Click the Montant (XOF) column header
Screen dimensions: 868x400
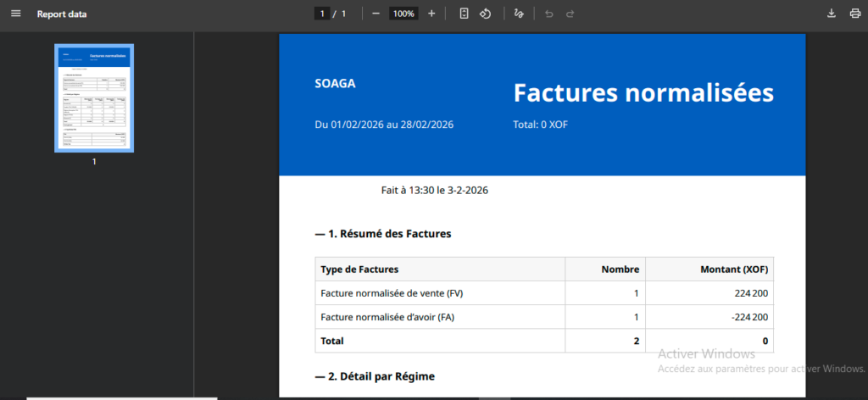point(734,269)
